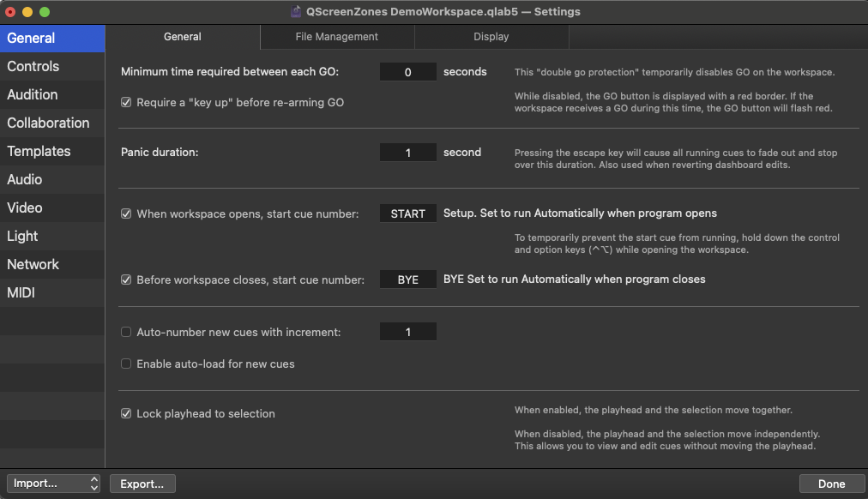Open the Import popup menu
The height and width of the screenshot is (499, 868).
(53, 484)
